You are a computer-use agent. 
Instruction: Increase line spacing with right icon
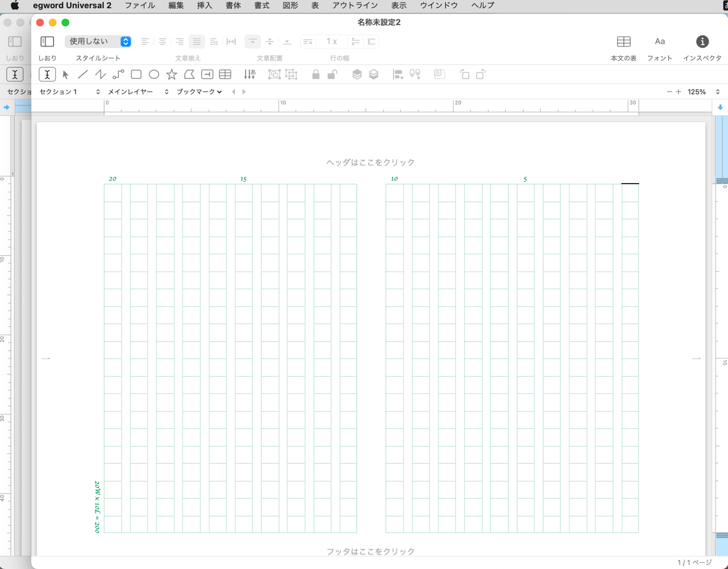tap(371, 41)
